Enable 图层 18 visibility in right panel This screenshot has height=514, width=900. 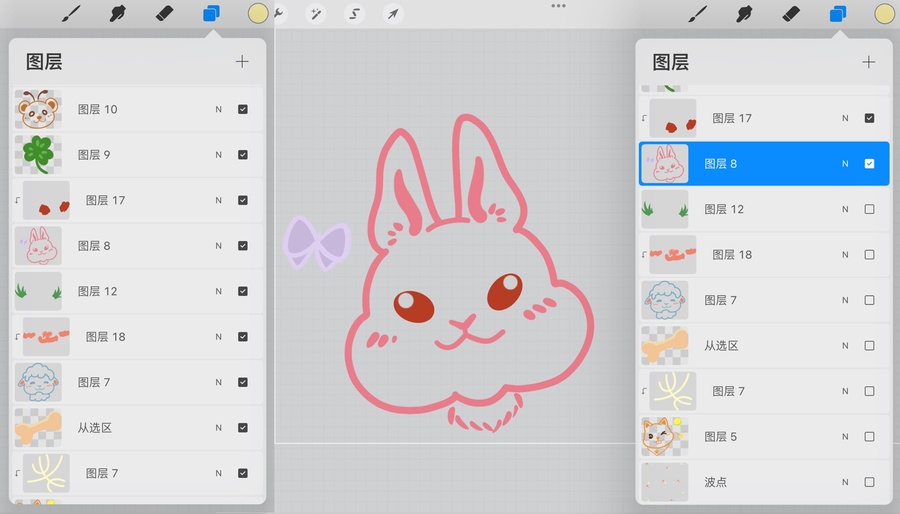[x=870, y=255]
